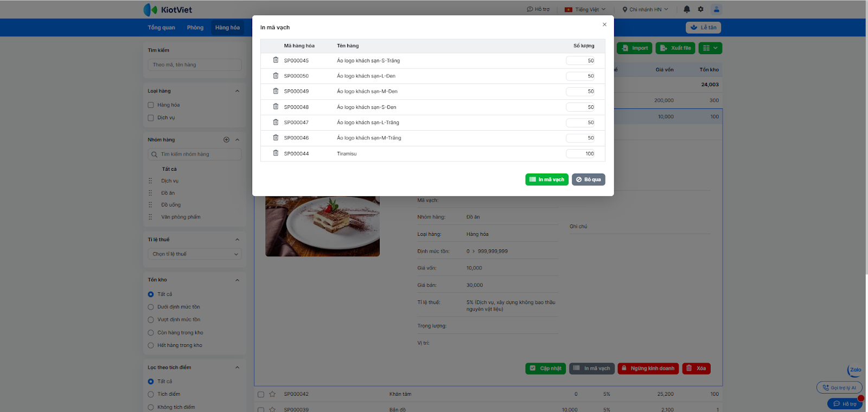
Task: Click drag handle icon beside Dịch vụ group
Action: pos(150,181)
